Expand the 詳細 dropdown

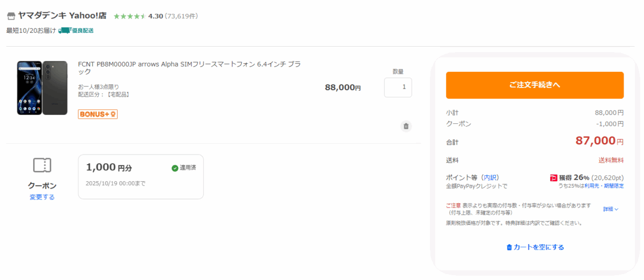[x=611, y=209]
